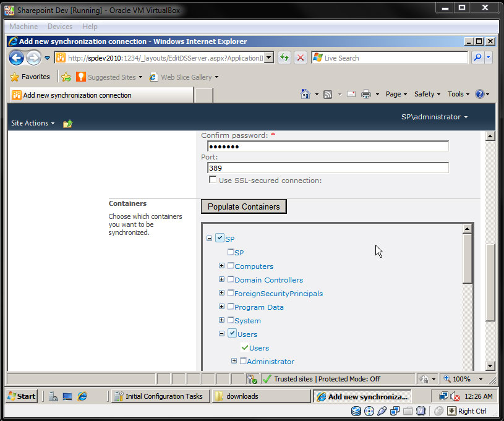Click the Confirm password field
504x421 pixels.
pyautogui.click(x=328, y=147)
